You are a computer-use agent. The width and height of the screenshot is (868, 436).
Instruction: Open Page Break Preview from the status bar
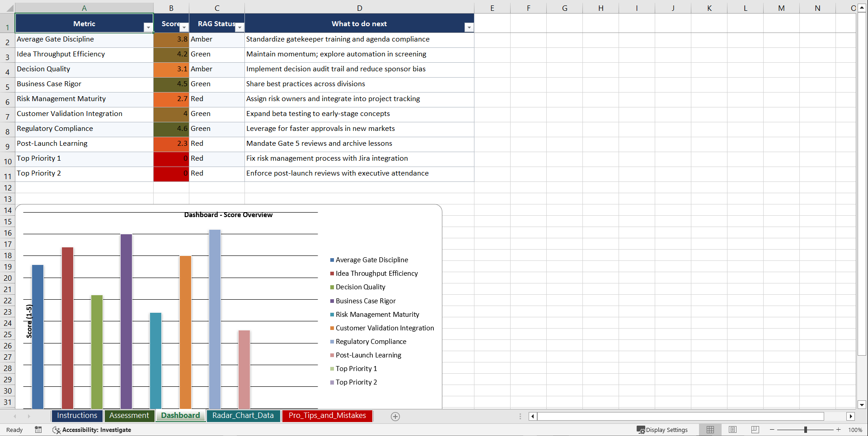pos(755,430)
